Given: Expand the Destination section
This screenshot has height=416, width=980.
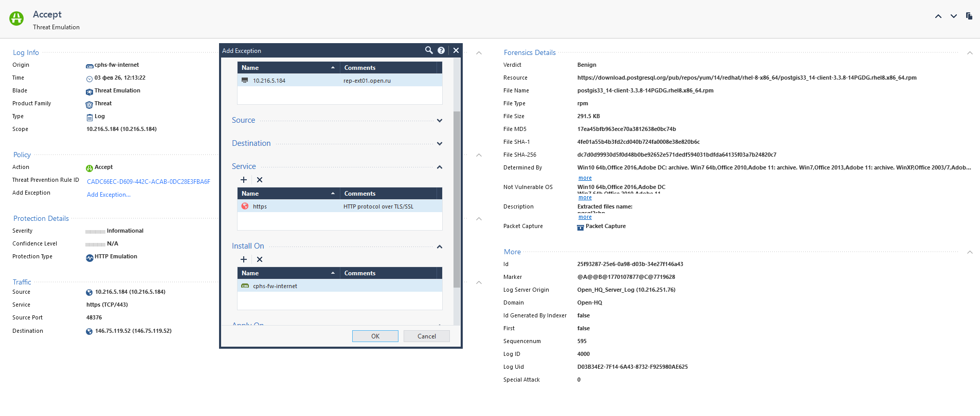Looking at the screenshot, I should (x=440, y=144).
